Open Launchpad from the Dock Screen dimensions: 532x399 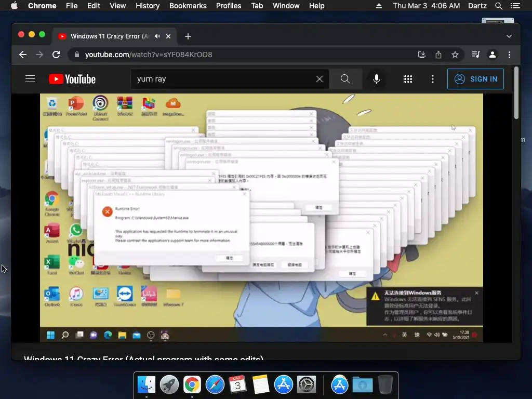pos(169,385)
